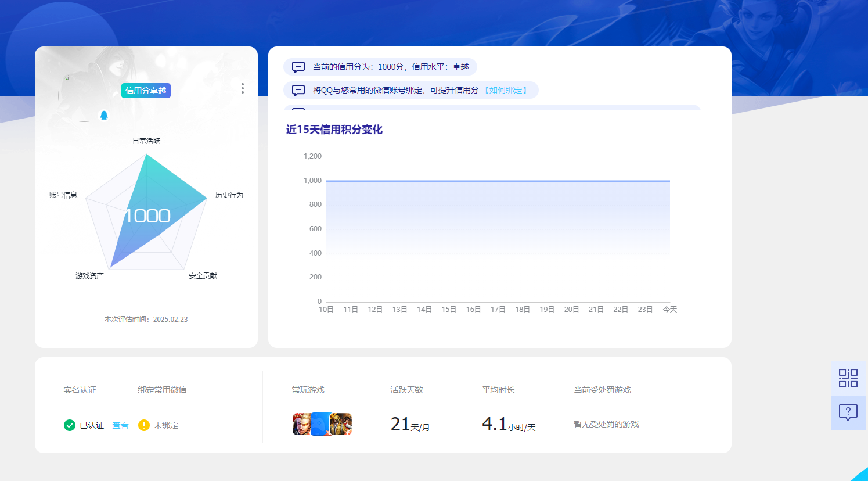Viewport: 868px width, 481px height.
Task: Click chat icon beside WeChat binding message
Action: 298,90
